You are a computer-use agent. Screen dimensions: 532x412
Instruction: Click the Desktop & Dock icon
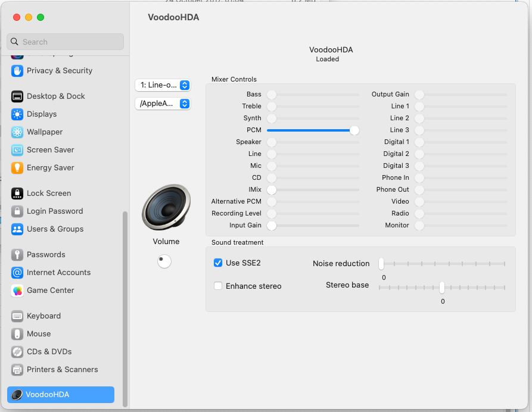pos(17,96)
